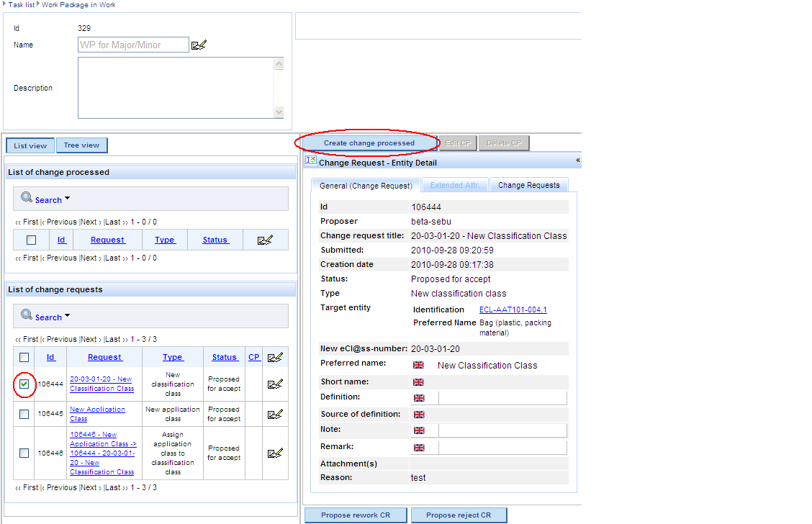Click the Propose reject CR button
812x524 pixels.
(x=458, y=515)
